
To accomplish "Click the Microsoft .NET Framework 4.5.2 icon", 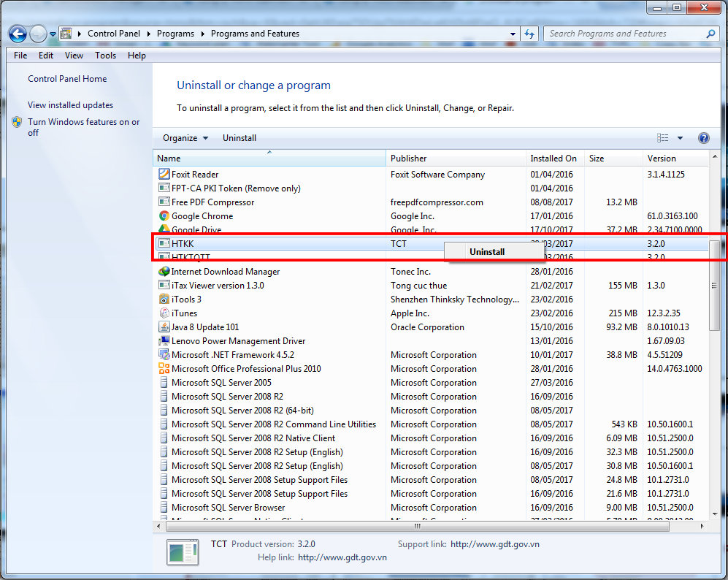I will [164, 355].
